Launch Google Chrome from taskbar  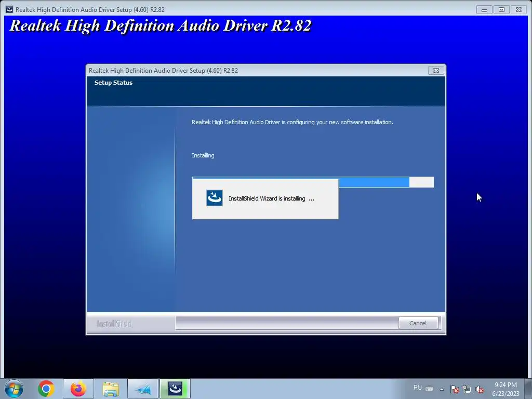tap(46, 389)
